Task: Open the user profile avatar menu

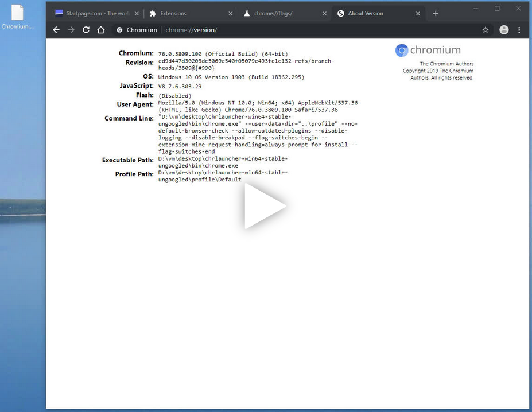Action: pos(504,30)
